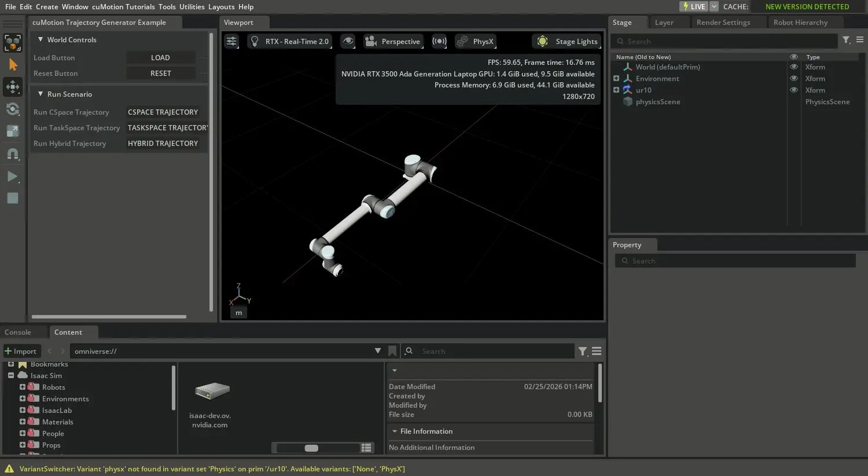Click the RTX - Real-Time 2.0 renderer selector

289,41
